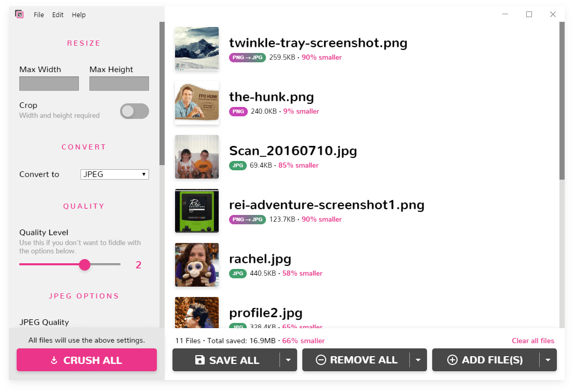Image resolution: width=574 pixels, height=392 pixels.
Task: Click the Clear all files link
Action: click(x=533, y=341)
